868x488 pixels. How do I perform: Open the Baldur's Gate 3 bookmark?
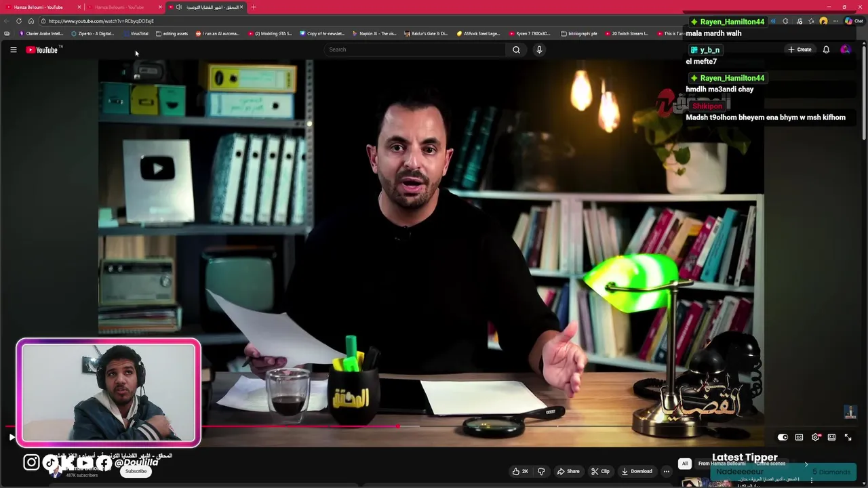point(426,33)
